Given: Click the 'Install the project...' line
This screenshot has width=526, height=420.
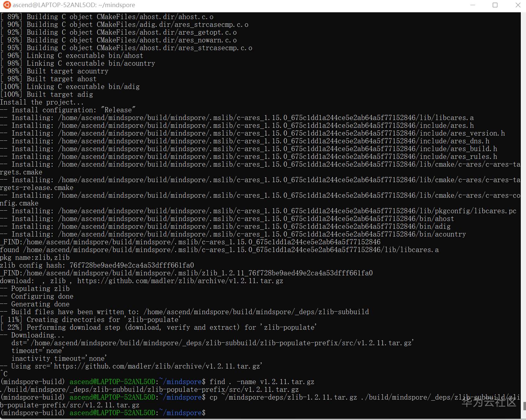Looking at the screenshot, I should (x=42, y=102).
